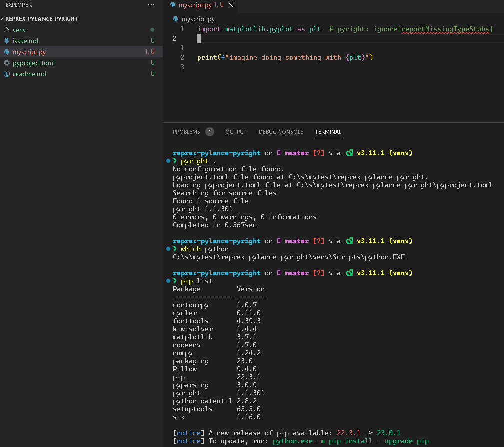
Task: Click the command marker dot beside pip list
Action: [168, 281]
